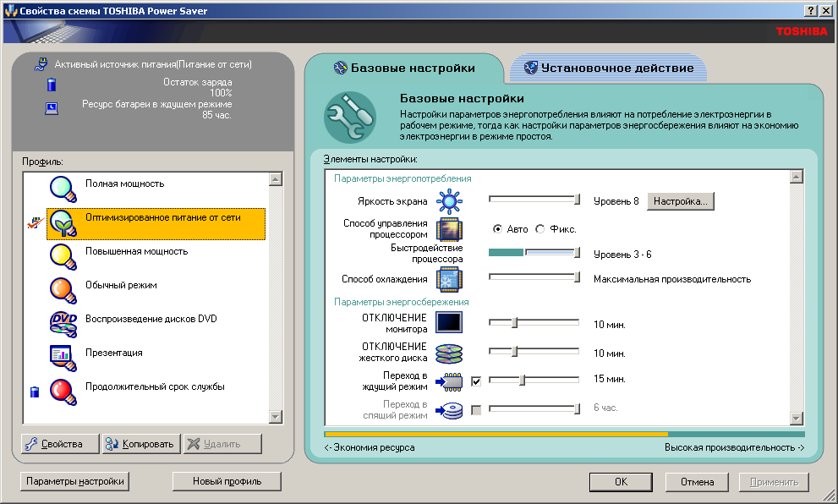The image size is (838, 504).
Task: Click the Яркость экрана sun icon
Action: pyautogui.click(x=449, y=201)
